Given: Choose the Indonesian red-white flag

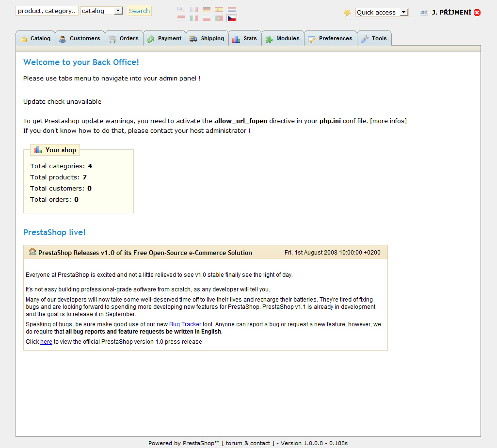Looking at the screenshot, I should pyautogui.click(x=181, y=18).
